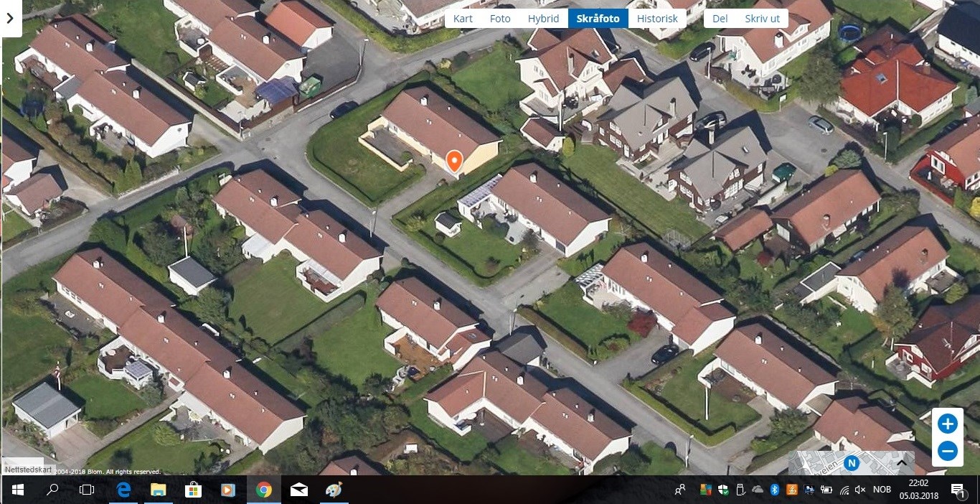Zoom out with the minus button
The image size is (980, 504).
pos(947,452)
